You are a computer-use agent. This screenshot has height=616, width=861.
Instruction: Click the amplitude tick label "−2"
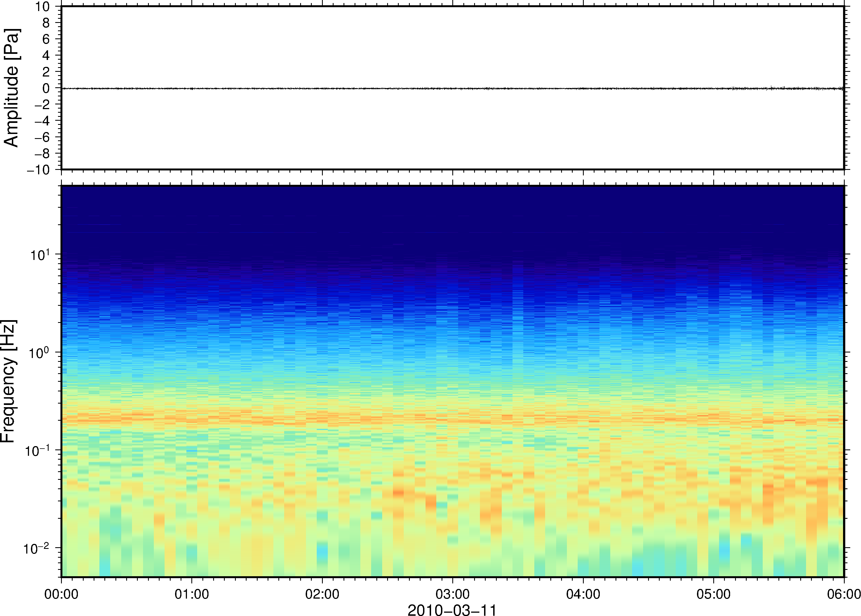(x=43, y=105)
